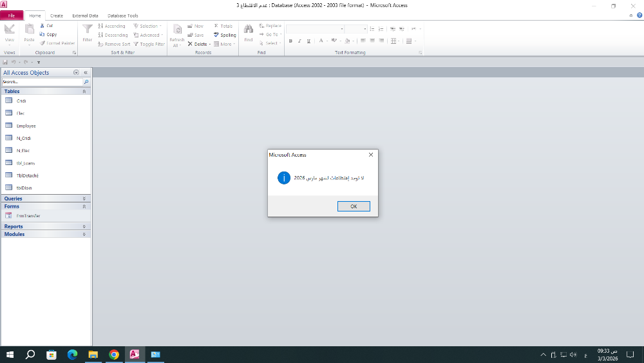Expand the Reports group
This screenshot has height=363, width=644.
84,227
